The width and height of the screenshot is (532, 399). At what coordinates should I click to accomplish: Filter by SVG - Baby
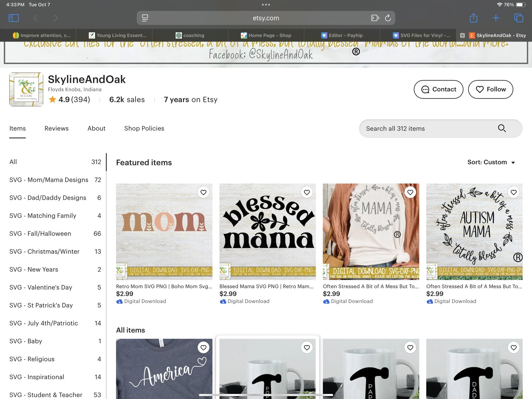pos(55,341)
